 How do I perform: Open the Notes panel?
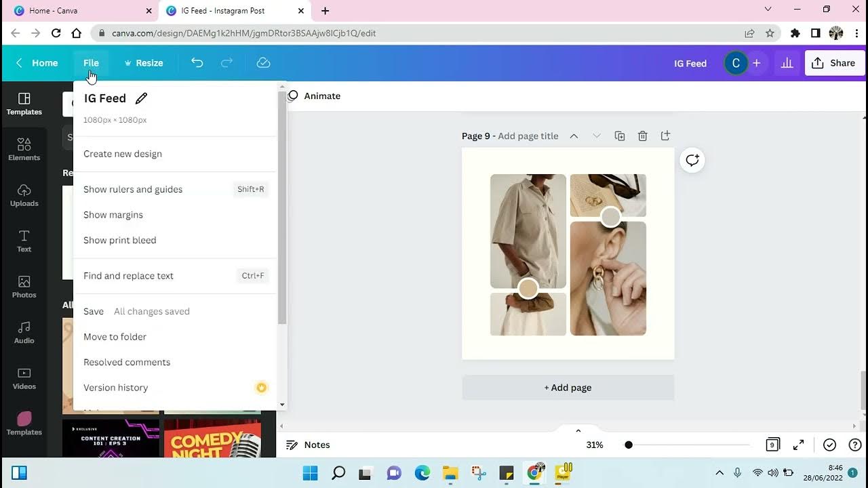308,445
